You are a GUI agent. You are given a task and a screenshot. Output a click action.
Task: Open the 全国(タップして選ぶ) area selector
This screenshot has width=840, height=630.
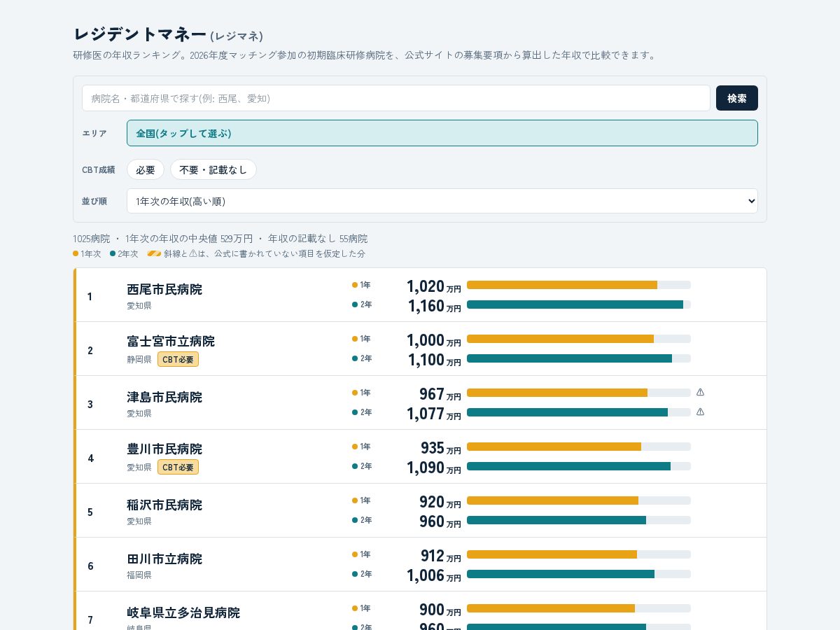442,133
